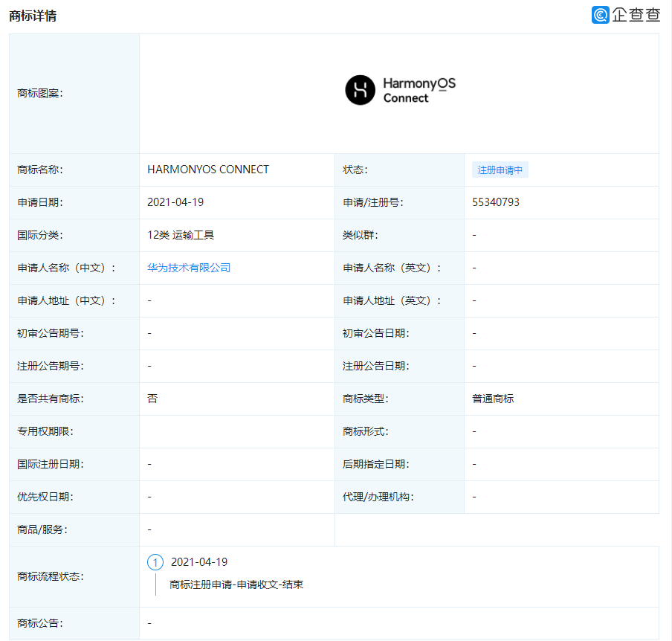
Task: Click the blue 企查查 logo icon
Action: pyautogui.click(x=599, y=15)
